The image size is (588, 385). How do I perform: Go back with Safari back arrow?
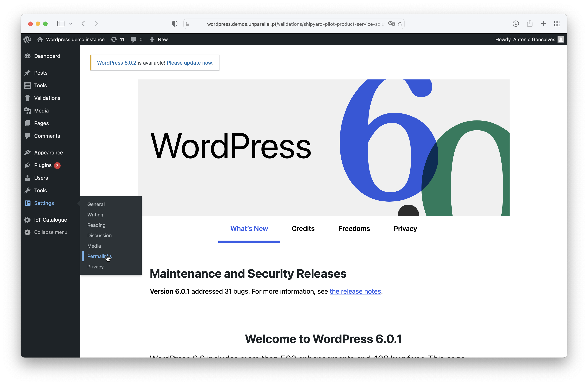pyautogui.click(x=83, y=24)
